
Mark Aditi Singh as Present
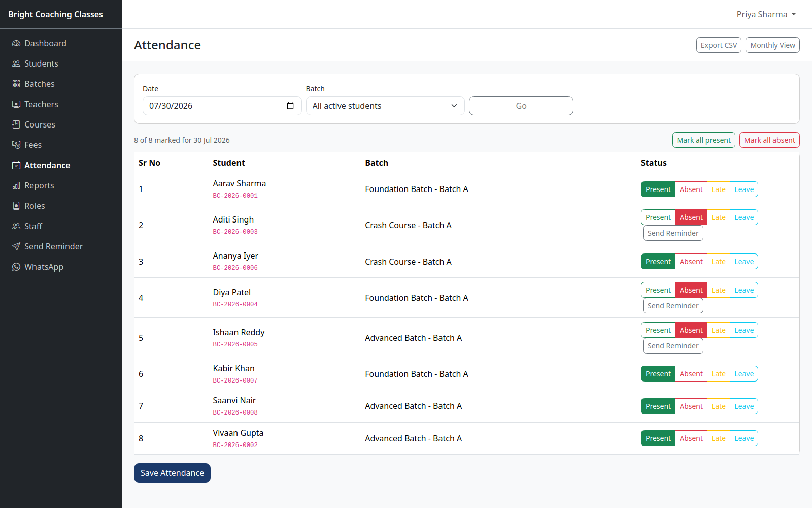[x=658, y=217]
